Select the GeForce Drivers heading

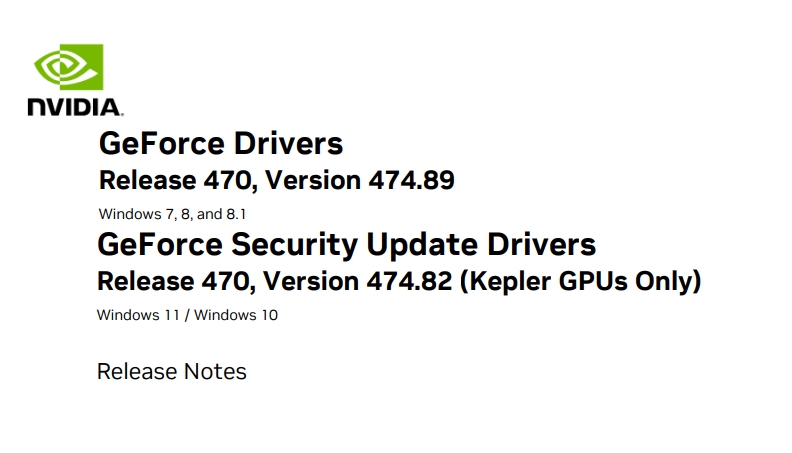coord(221,143)
